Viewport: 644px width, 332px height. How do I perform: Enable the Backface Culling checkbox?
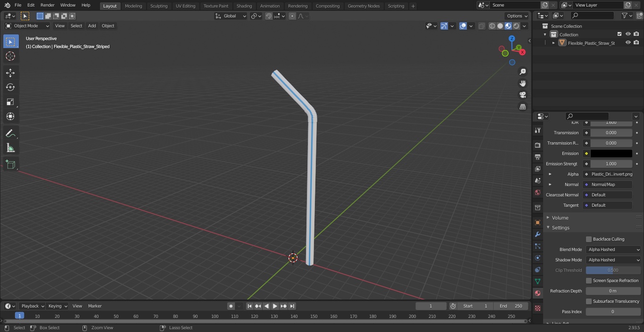589,239
